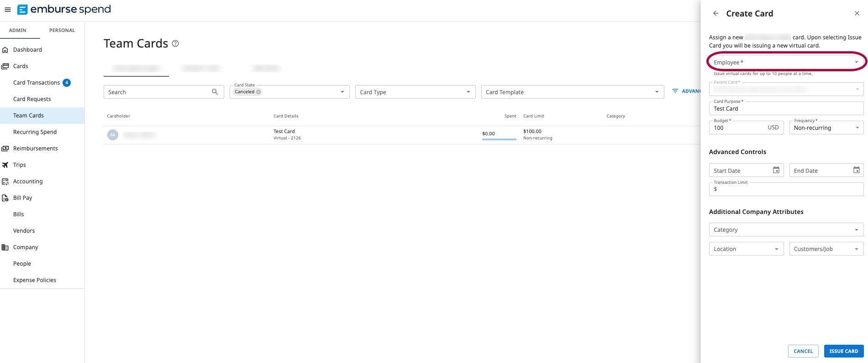The width and height of the screenshot is (868, 363).
Task: Click the Spent progress bar for Test Card
Action: coord(499,139)
